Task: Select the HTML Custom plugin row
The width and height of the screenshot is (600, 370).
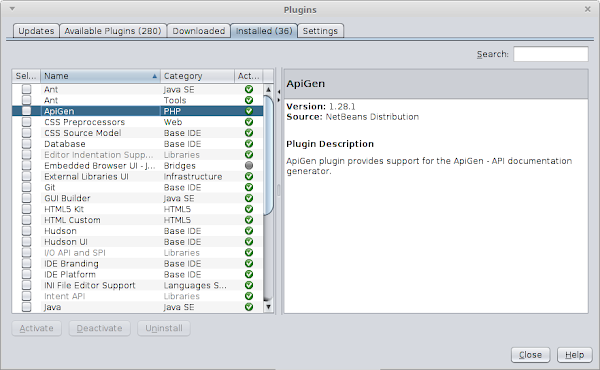Action: [x=137, y=220]
